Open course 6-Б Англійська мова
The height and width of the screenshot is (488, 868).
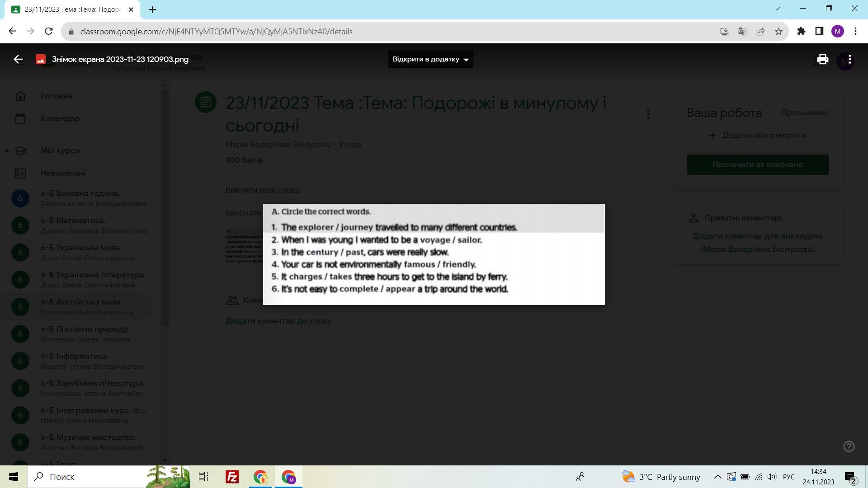(77, 307)
